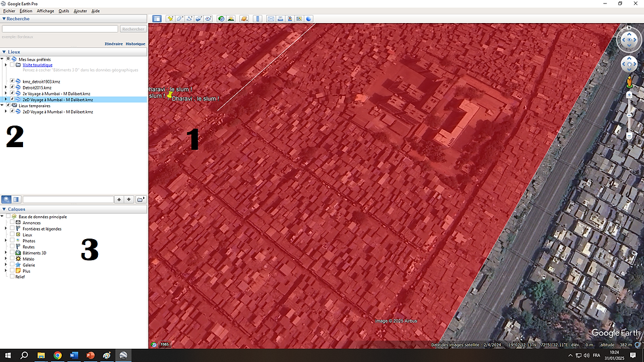644x362 pixels.
Task: Click the Rechercher button
Action: coord(133,29)
